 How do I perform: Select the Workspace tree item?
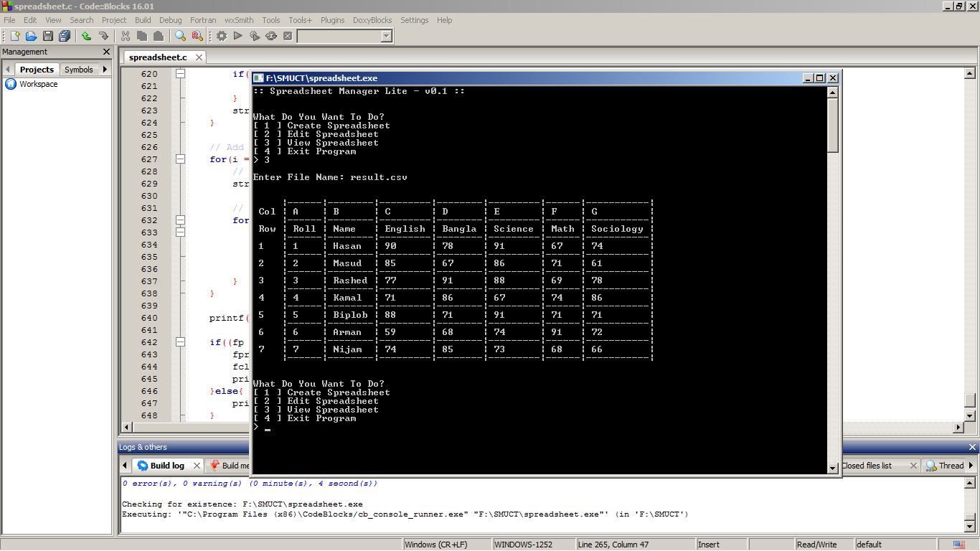(x=39, y=84)
